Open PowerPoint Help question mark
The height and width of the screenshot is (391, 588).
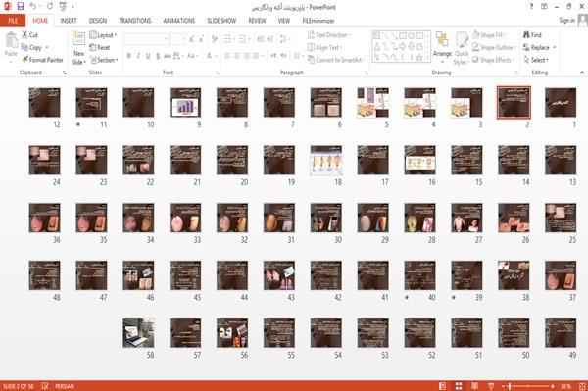pos(531,7)
